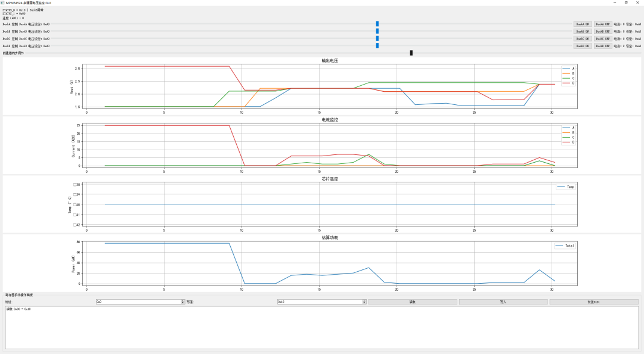Click the address spin box stepper arrows
Viewport: 644px width, 354px height.
(x=183, y=302)
